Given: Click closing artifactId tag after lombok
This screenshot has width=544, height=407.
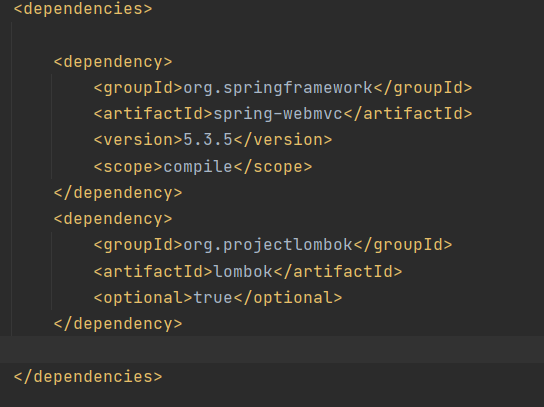Looking at the screenshot, I should [x=338, y=271].
